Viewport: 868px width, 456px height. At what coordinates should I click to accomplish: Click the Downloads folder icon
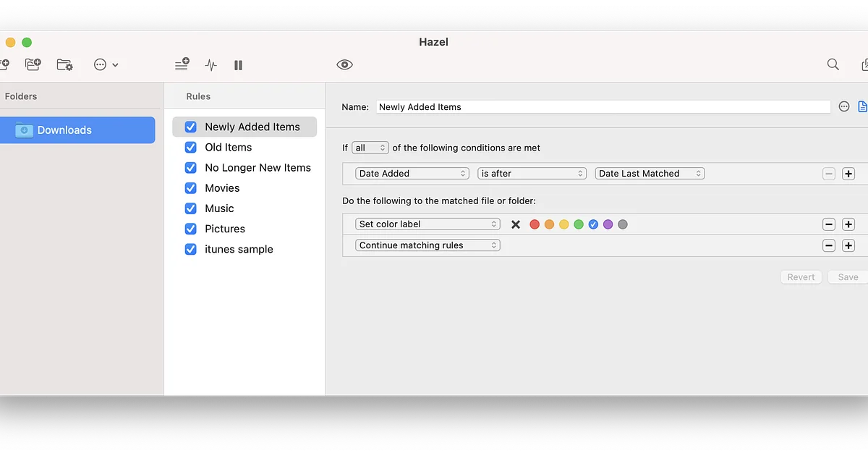(x=24, y=130)
